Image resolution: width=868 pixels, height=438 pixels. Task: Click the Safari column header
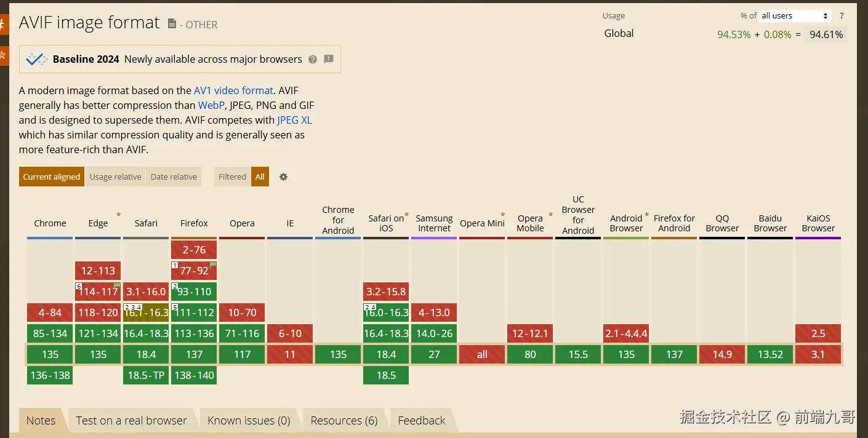(146, 223)
